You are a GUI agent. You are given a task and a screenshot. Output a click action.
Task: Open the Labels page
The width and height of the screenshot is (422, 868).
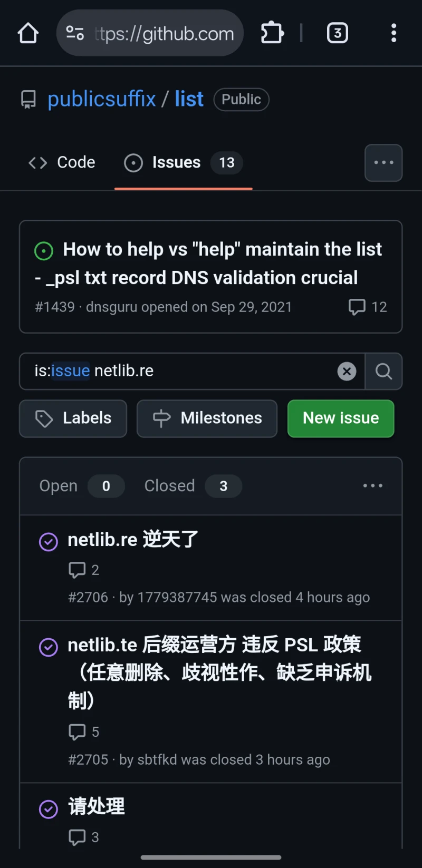73,418
